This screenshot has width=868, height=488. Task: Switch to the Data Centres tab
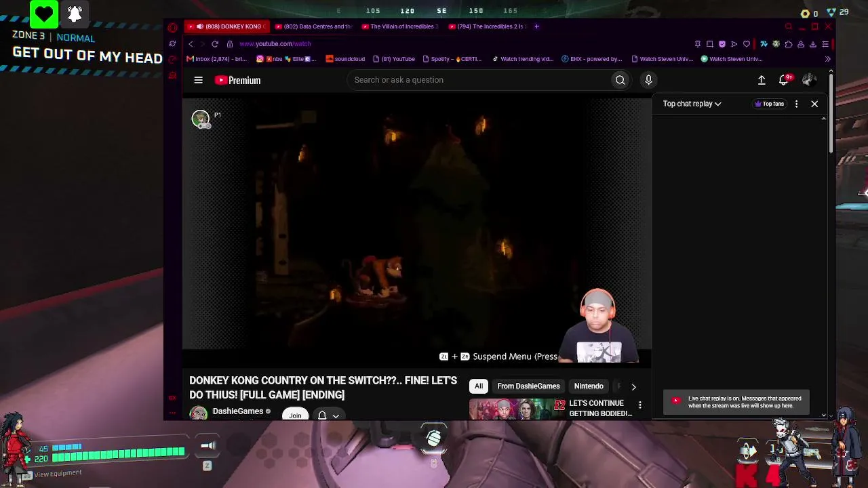pos(314,26)
